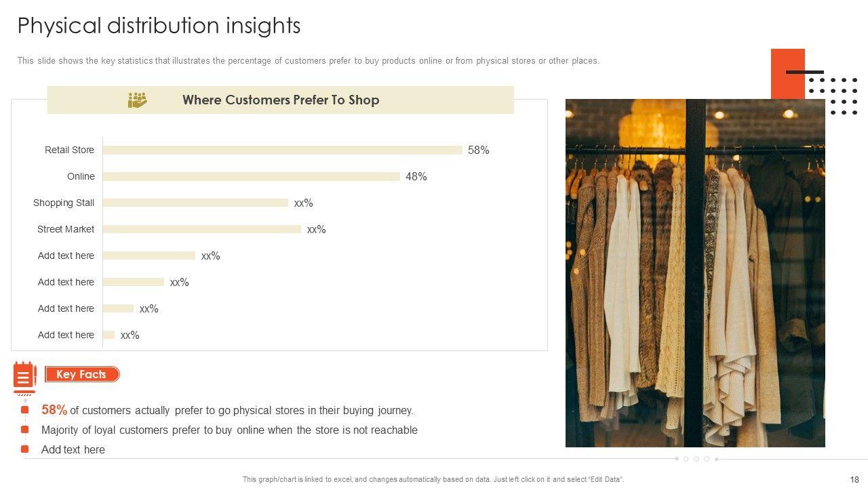
Task: Select the Shopping Stall bar
Action: (195, 203)
